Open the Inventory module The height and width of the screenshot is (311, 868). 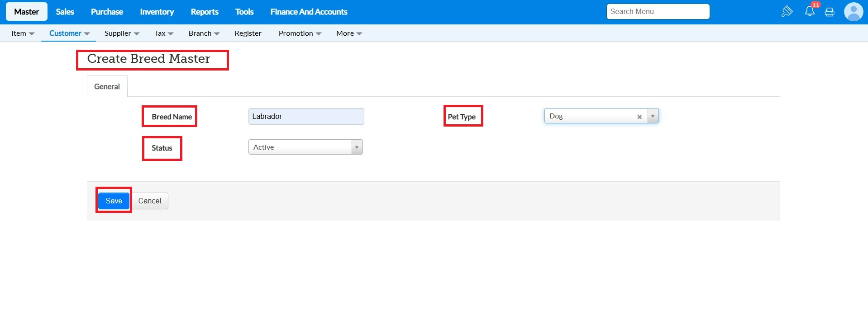(157, 12)
